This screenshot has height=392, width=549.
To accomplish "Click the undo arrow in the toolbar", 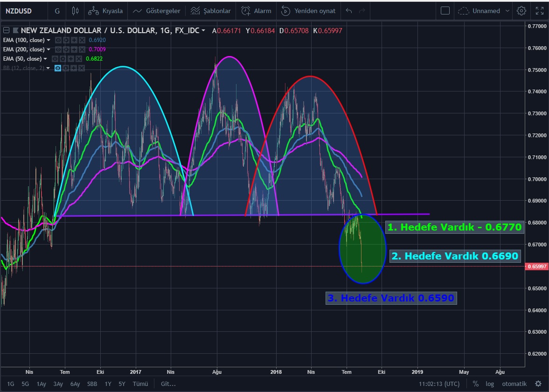I will 349,11.
